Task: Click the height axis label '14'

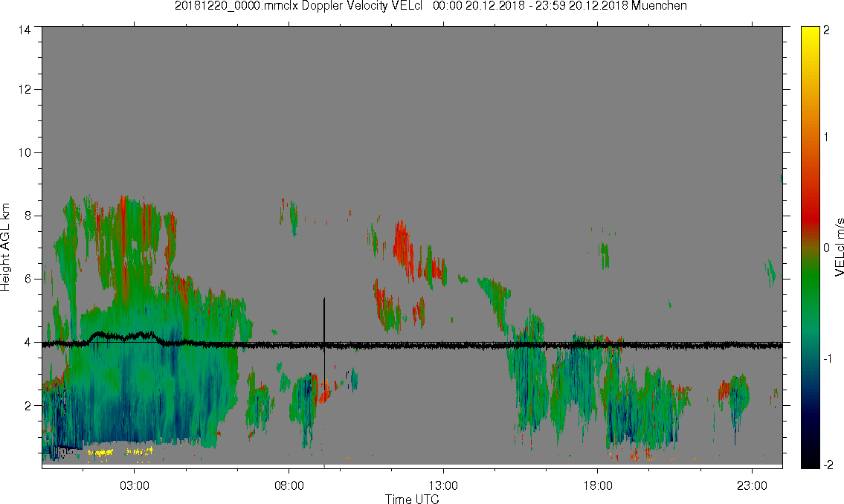Action: 25,30
